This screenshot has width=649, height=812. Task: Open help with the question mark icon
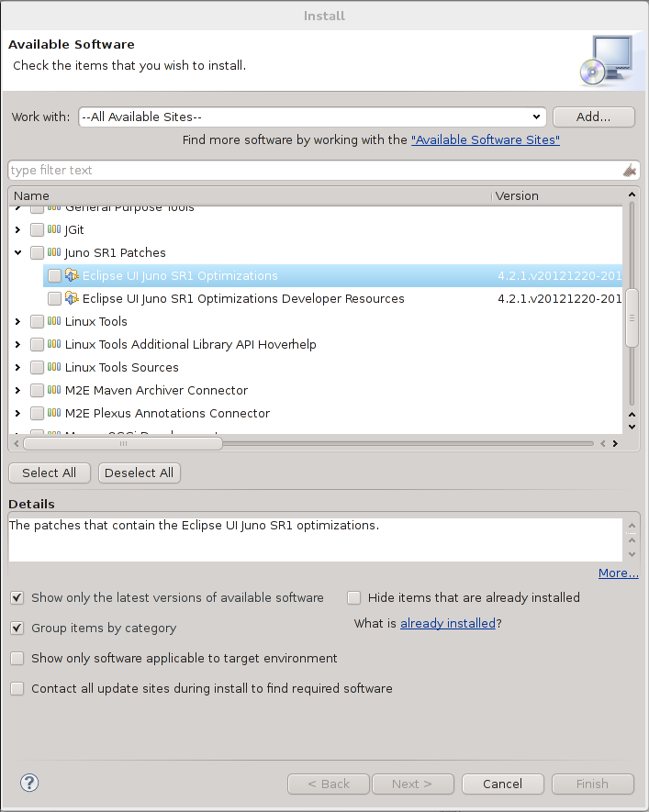(29, 783)
